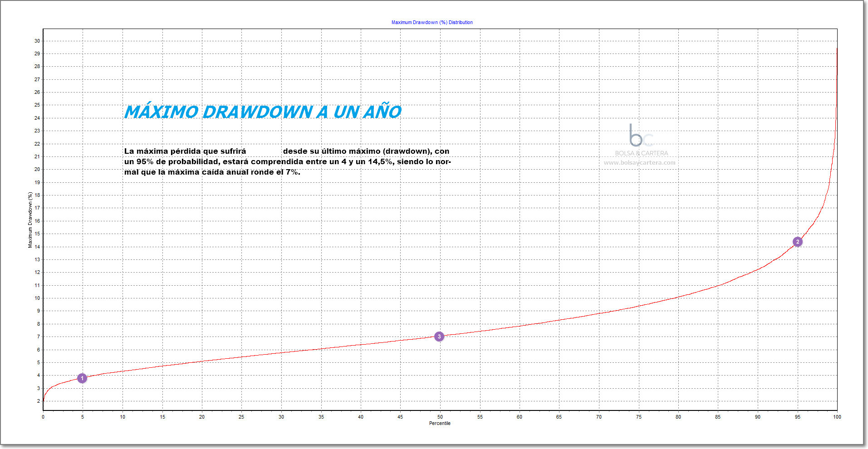The width and height of the screenshot is (868, 449).
Task: Click drawdown axis tick label '26'
Action: (x=37, y=92)
